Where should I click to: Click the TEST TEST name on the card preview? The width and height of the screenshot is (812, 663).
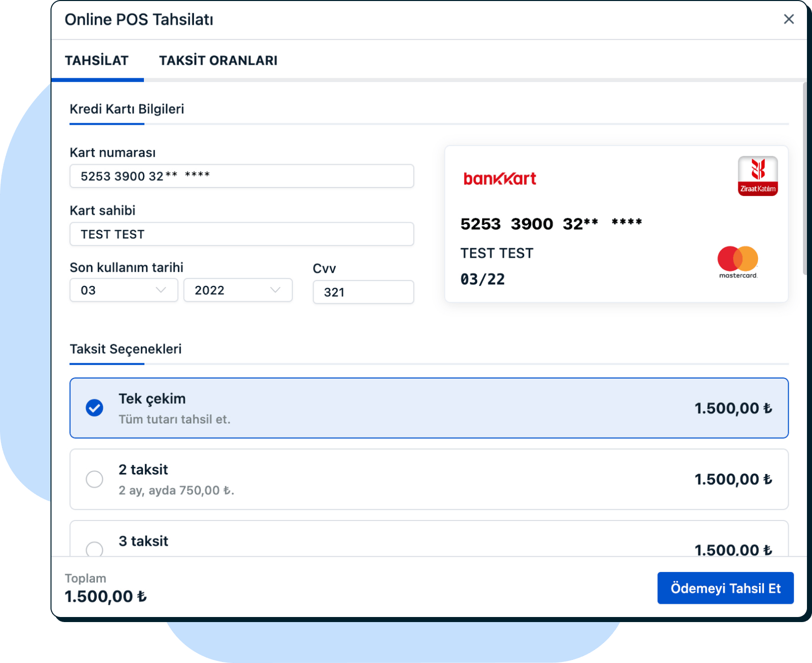(x=496, y=253)
